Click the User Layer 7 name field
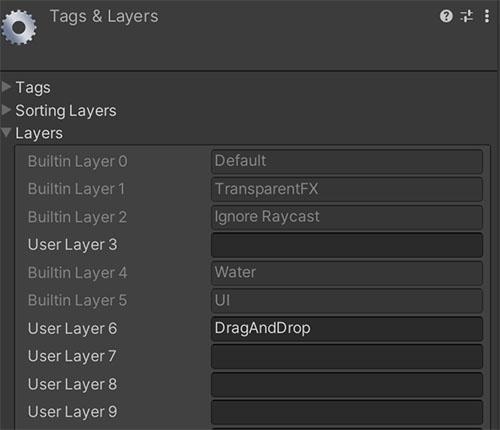This screenshot has width=500, height=430. click(347, 357)
